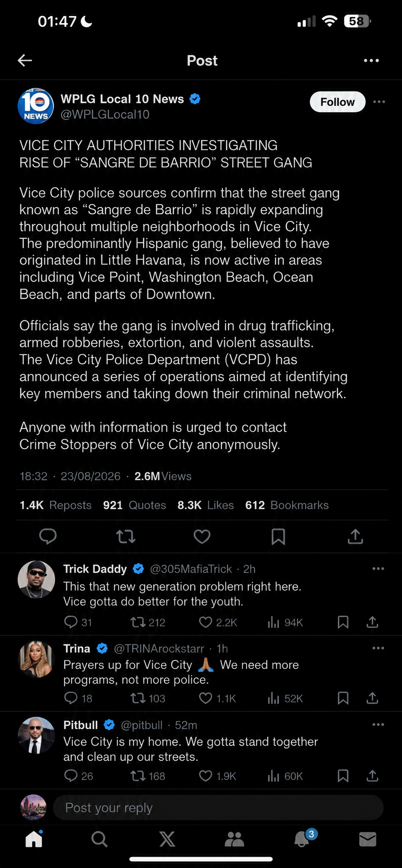Bookmark the WPLG main post
The image size is (402, 868).
278,536
